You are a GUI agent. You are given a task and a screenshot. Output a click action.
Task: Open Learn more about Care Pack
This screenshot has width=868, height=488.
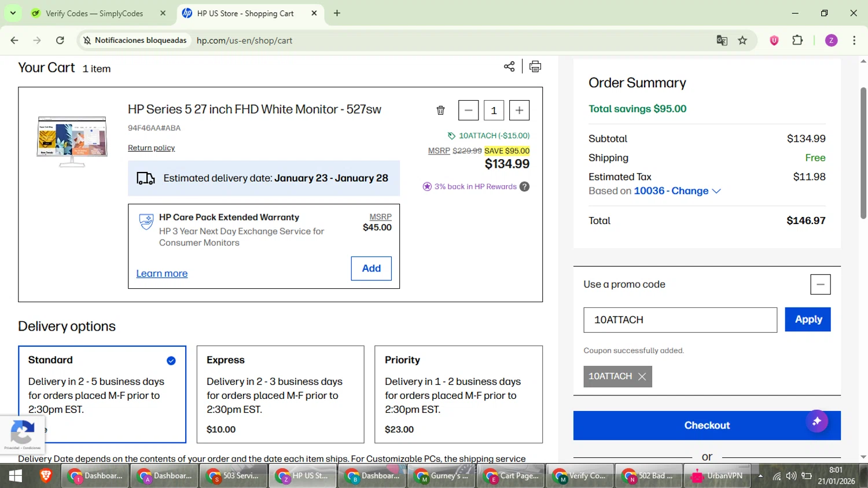(x=161, y=273)
